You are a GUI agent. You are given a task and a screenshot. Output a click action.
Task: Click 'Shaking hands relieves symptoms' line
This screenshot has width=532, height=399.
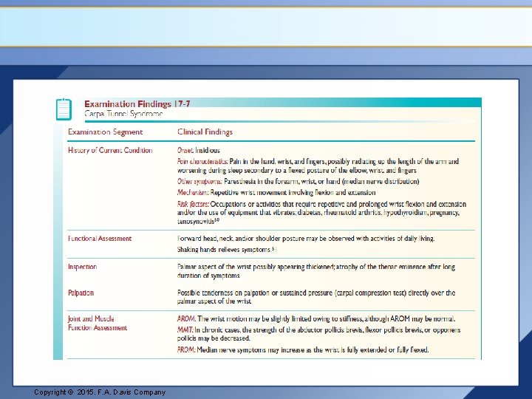227,250
